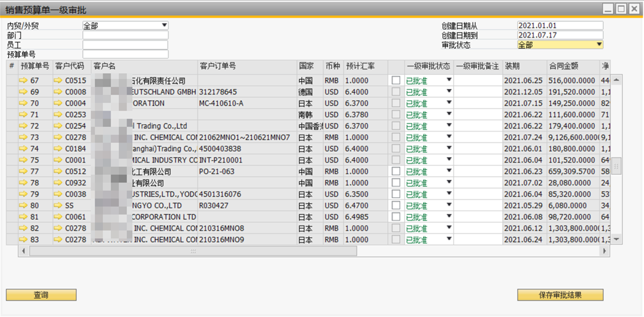Screen dimensions: 644x317
Task: Open budget order 70 link arrow
Action: (24, 103)
